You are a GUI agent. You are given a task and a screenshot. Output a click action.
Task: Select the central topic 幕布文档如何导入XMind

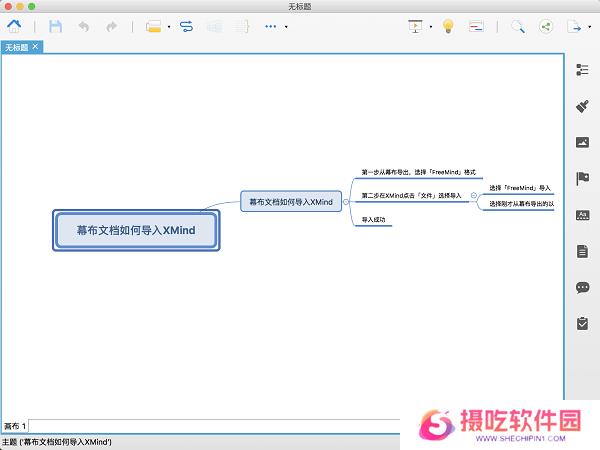pos(135,230)
